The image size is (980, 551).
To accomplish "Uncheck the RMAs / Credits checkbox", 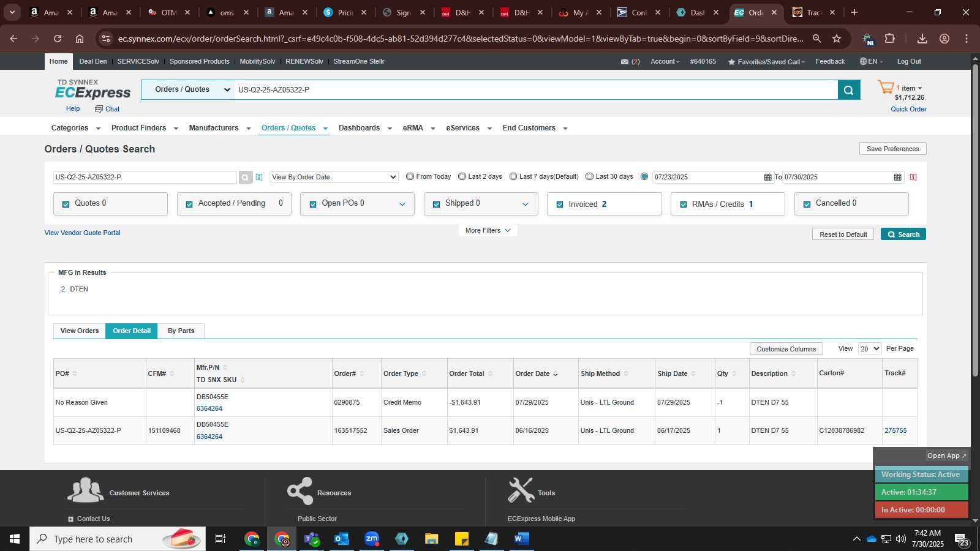I will [684, 204].
